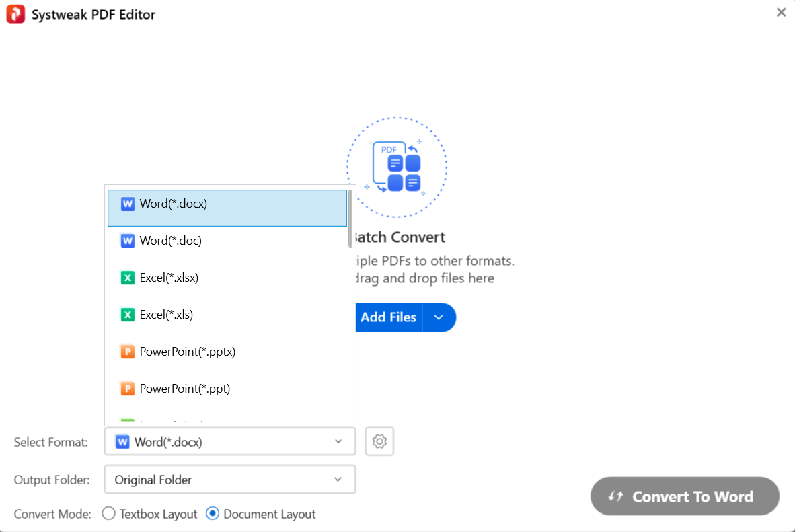Click Word icon inside Select Format box
This screenshot has width=795, height=532.
122,442
